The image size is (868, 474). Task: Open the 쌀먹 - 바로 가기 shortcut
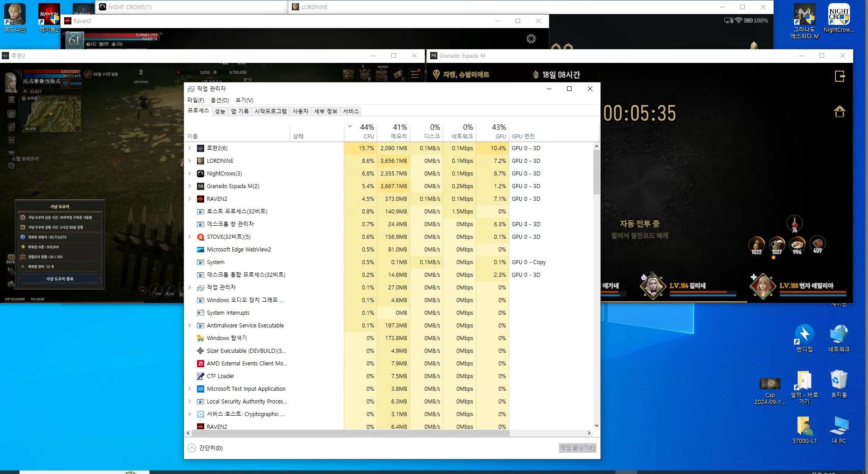(804, 387)
